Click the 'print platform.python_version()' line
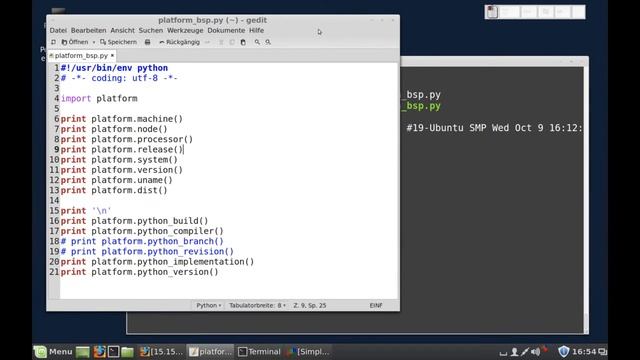 pyautogui.click(x=140, y=272)
